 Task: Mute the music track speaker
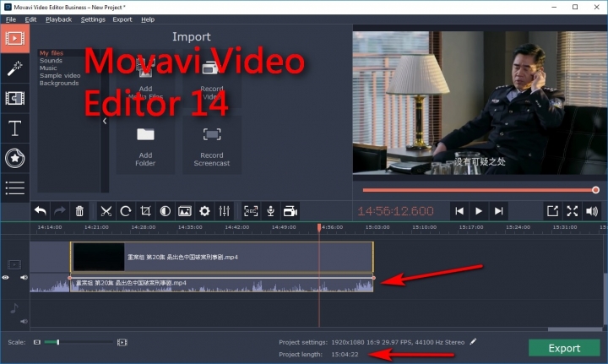pos(24,322)
